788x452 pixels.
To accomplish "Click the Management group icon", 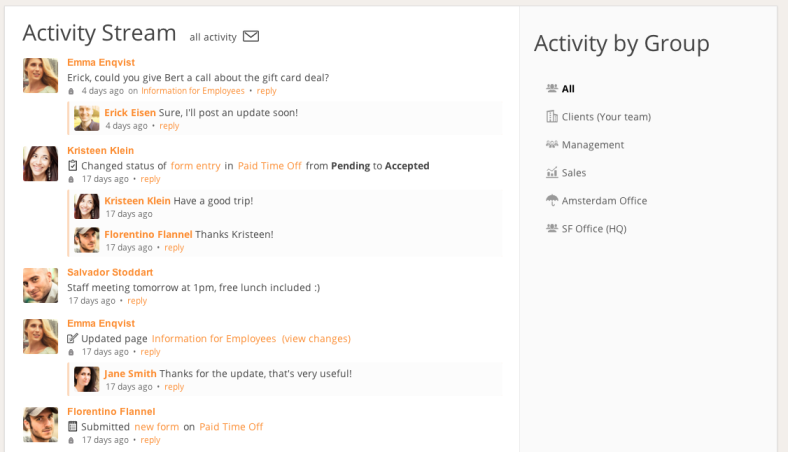I will [x=552, y=145].
